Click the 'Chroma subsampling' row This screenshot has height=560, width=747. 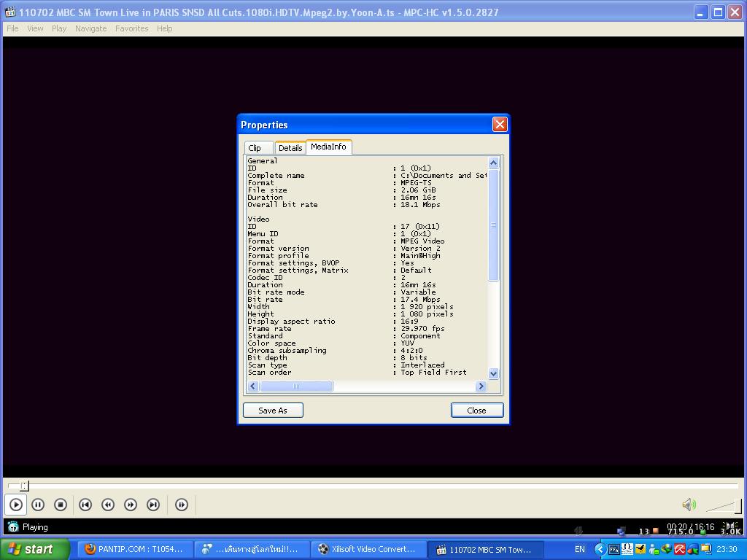click(x=335, y=351)
